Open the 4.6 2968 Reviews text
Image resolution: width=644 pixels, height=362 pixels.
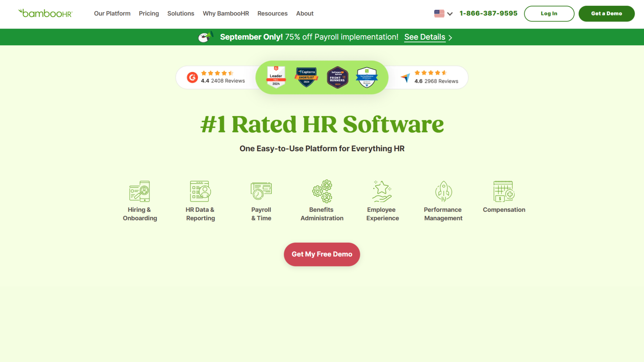tap(436, 81)
